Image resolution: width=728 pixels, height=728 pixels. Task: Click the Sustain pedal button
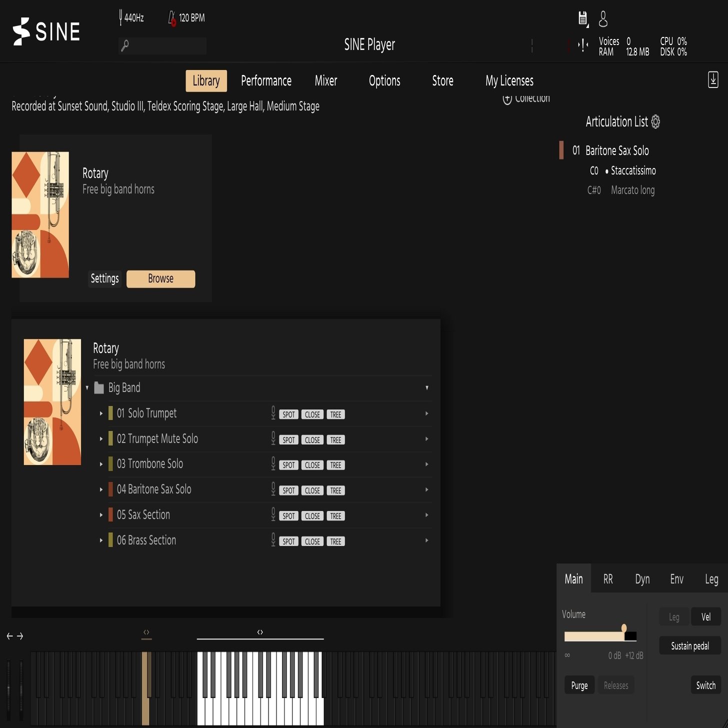coord(690,646)
